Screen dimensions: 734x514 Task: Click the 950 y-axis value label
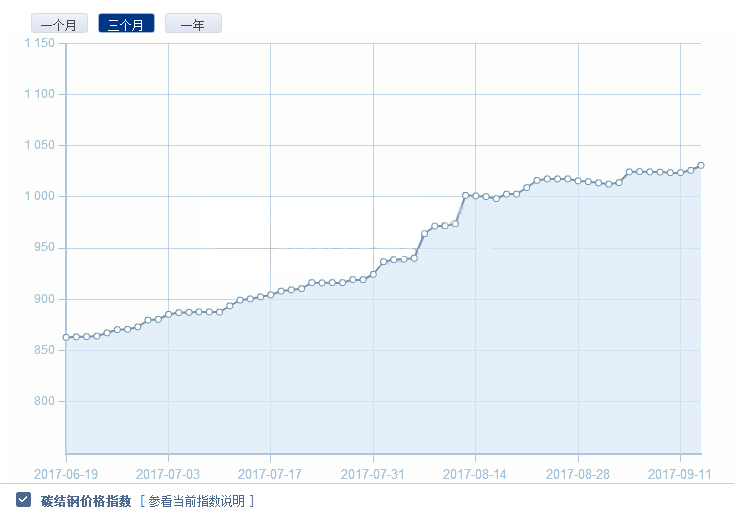click(x=44, y=248)
